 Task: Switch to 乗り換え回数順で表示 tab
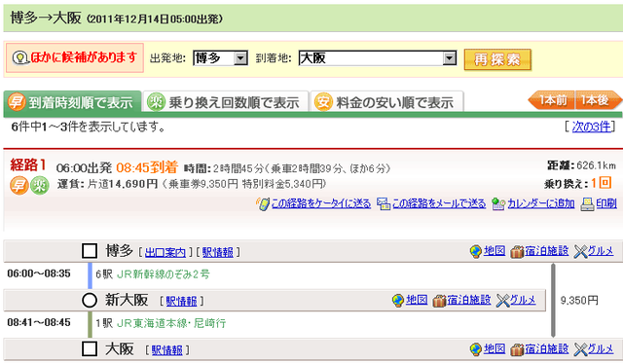coord(225,102)
